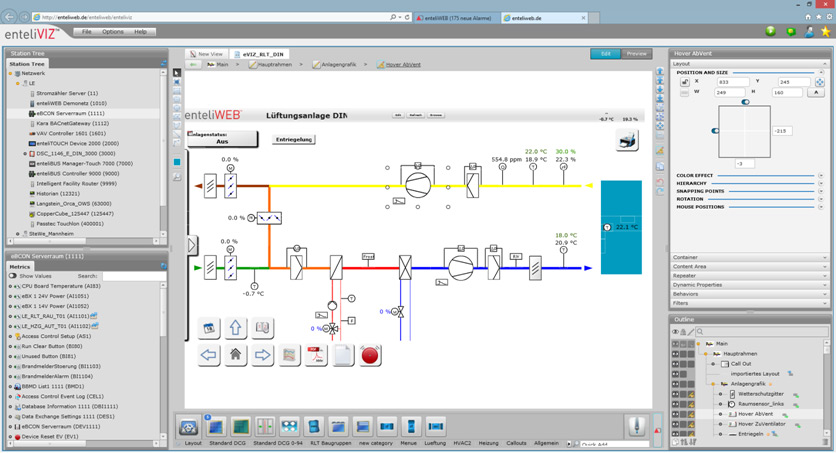This screenshot has height=453, width=836.
Task: Click the user profile icon in header
Action: tap(809, 31)
